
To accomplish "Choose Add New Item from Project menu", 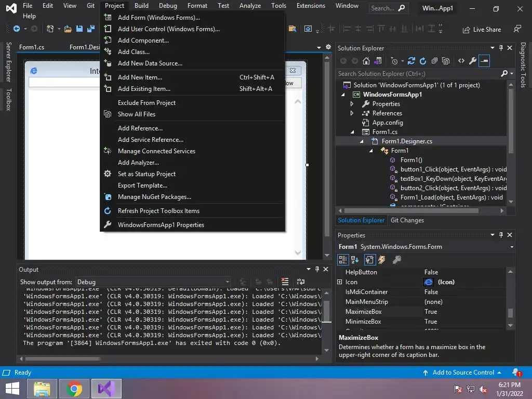I will pyautogui.click(x=193, y=77).
